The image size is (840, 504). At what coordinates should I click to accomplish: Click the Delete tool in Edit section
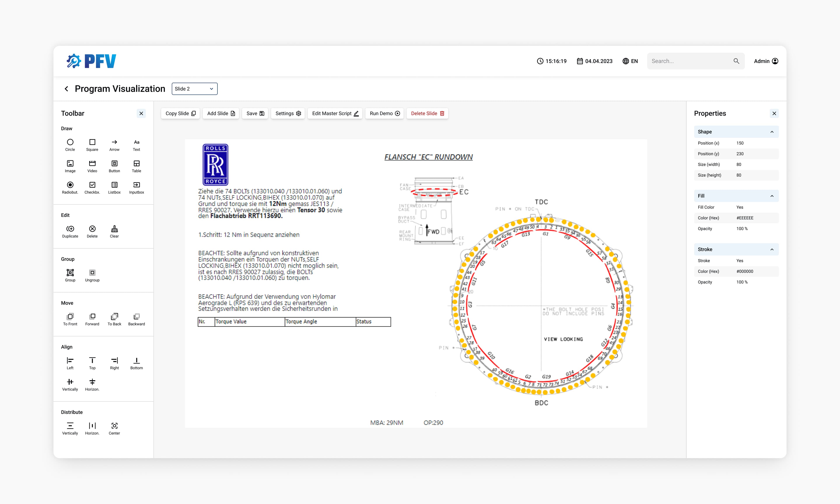(92, 232)
